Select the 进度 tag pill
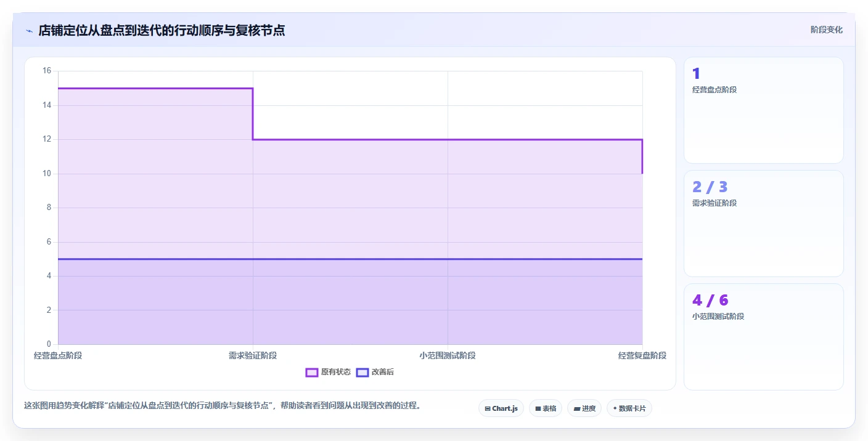868x441 pixels. click(x=584, y=408)
